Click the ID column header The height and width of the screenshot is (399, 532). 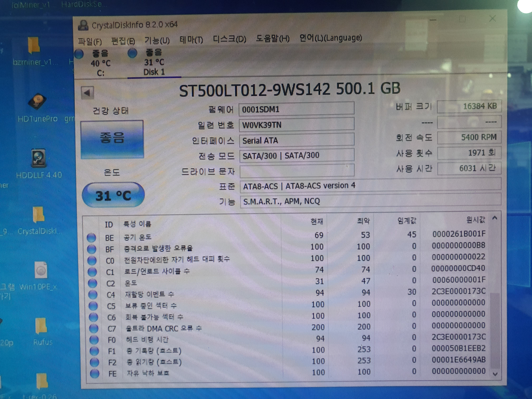(x=109, y=224)
